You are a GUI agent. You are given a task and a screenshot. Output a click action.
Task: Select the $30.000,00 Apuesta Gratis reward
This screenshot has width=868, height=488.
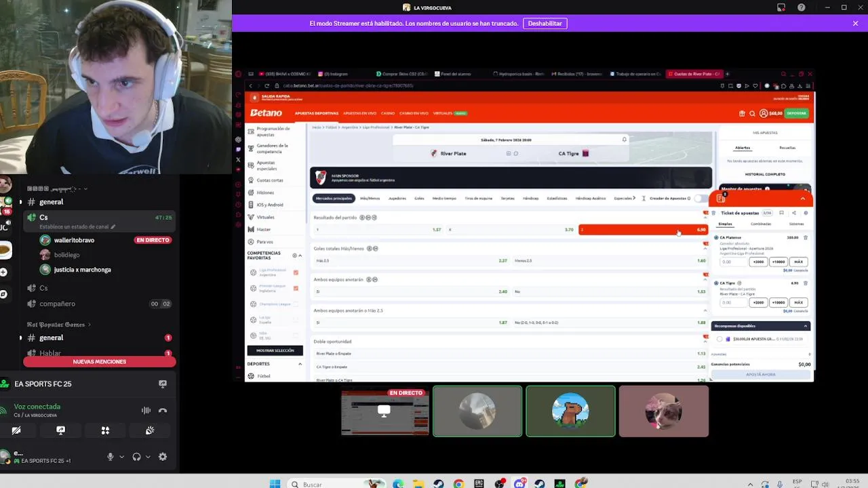tap(719, 339)
